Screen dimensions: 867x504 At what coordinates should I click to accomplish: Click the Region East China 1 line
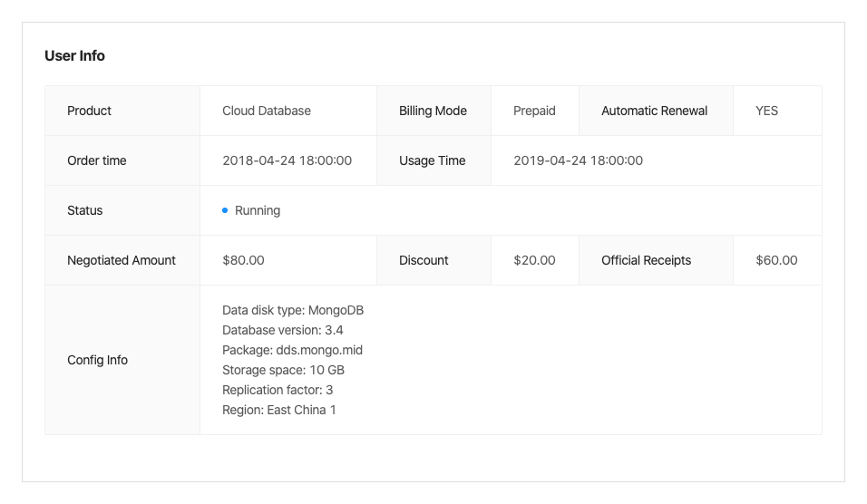[x=279, y=410]
